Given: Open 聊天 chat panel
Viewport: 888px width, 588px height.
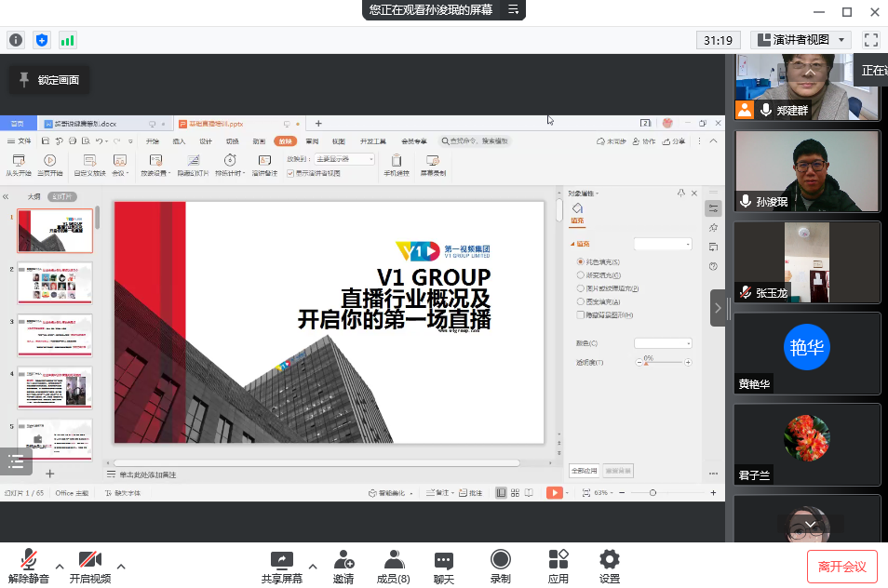Looking at the screenshot, I should click(x=443, y=567).
